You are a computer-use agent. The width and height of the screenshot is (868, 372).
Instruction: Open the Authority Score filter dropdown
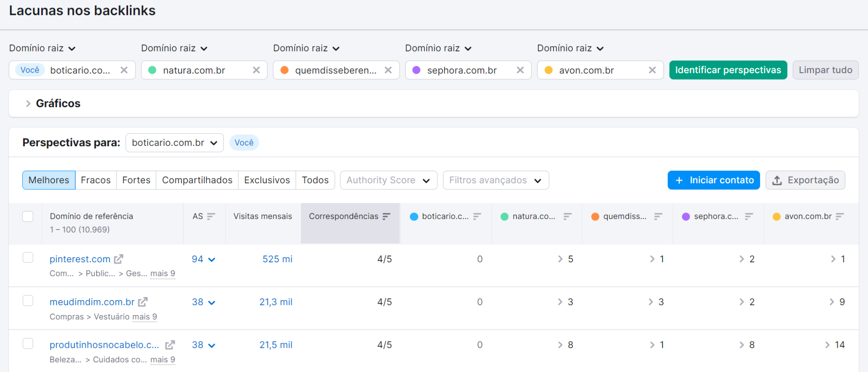388,180
